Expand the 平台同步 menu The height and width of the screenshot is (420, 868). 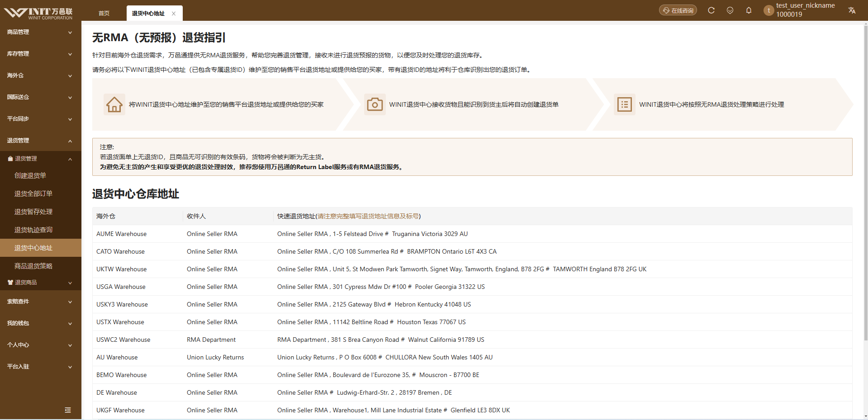[x=41, y=119]
